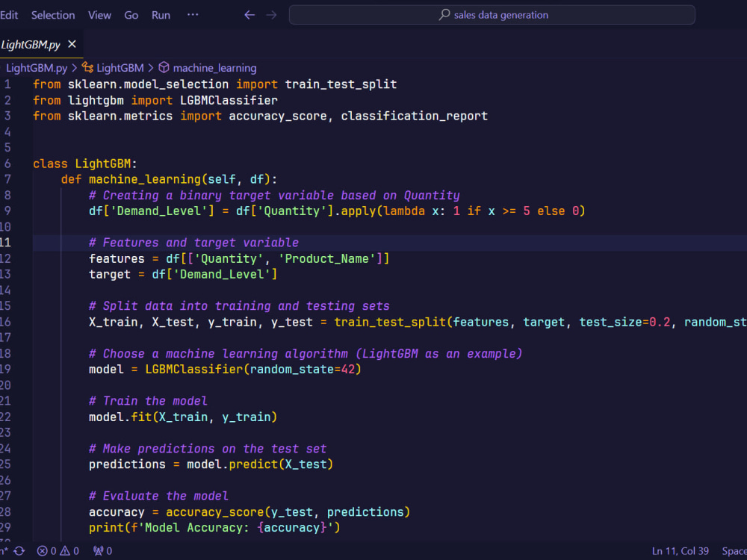Click the comment '# Split data into training and testing sets'
This screenshot has width=747, height=560.
click(x=240, y=306)
